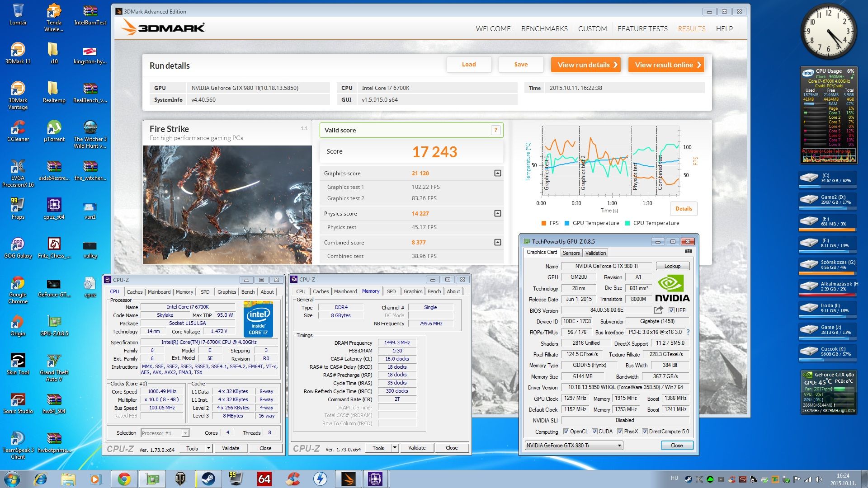
Task: Launch the Google Chrome desktop shortcut
Action: [18, 290]
